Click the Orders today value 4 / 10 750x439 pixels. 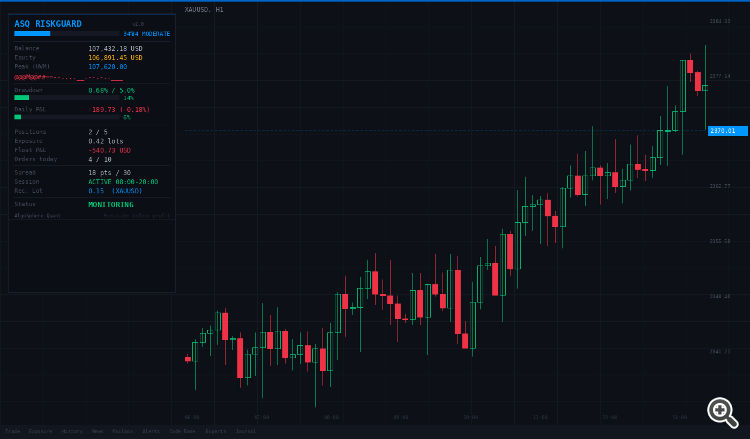[100, 159]
